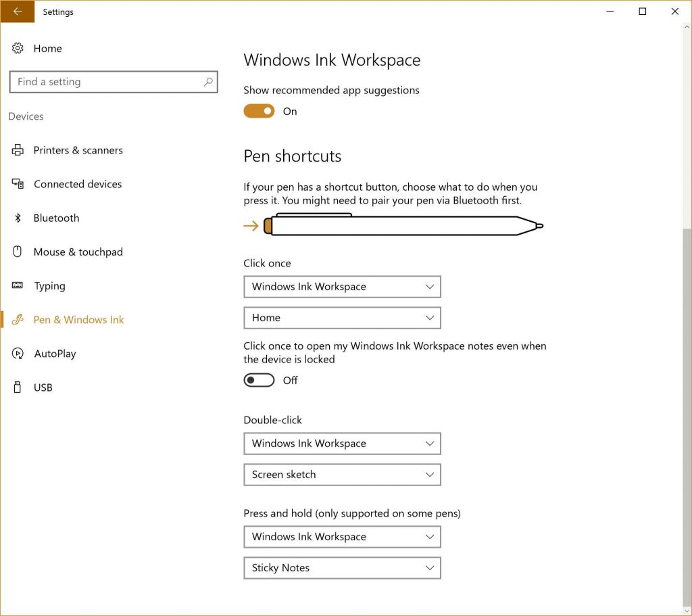This screenshot has height=616, width=692.
Task: Click the Devices section label
Action: [x=26, y=116]
